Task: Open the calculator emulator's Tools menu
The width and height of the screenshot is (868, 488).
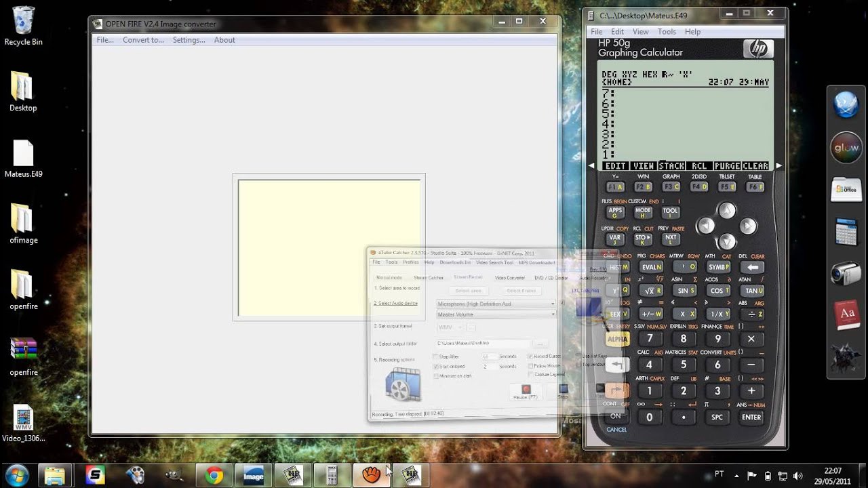Action: click(667, 32)
